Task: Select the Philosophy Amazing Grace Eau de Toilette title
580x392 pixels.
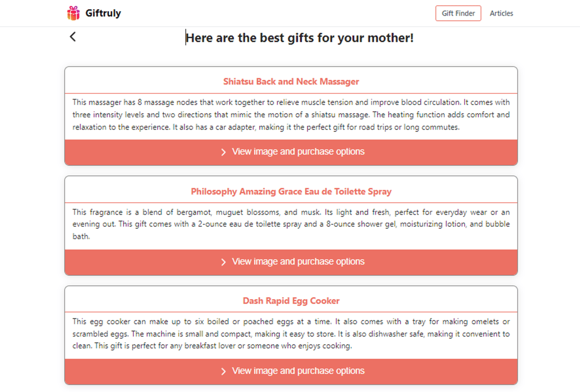Action: coord(291,192)
